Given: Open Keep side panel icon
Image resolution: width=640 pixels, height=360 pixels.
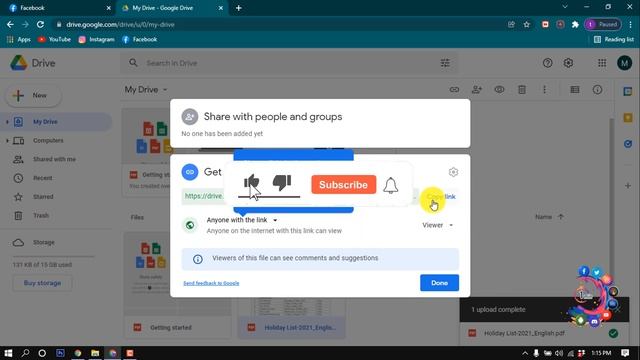Looking at the screenshot, I should click(628, 118).
